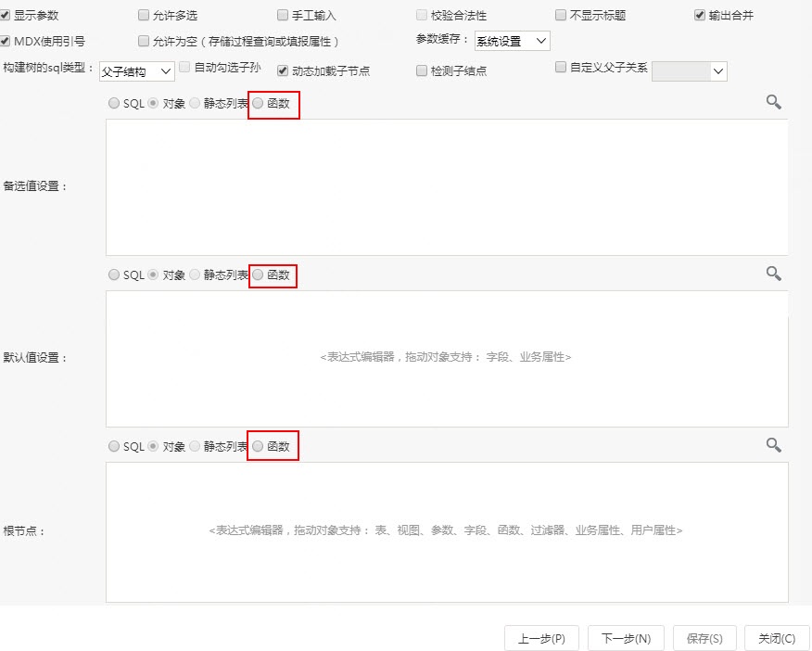Click the 默认值设置 expression editor area

[447, 358]
